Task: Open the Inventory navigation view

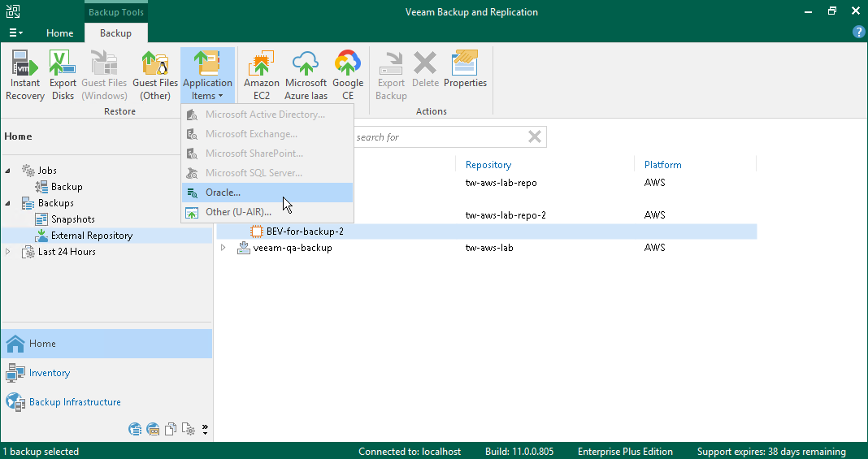Action: [50, 373]
